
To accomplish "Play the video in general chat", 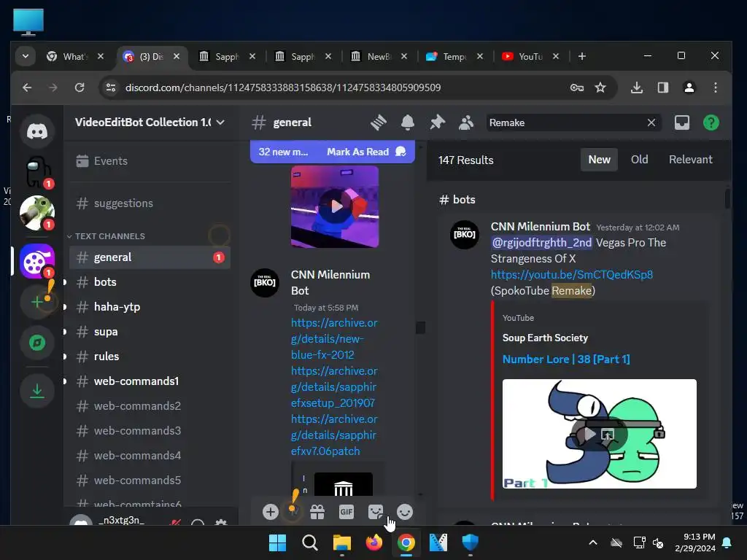I will [335, 206].
